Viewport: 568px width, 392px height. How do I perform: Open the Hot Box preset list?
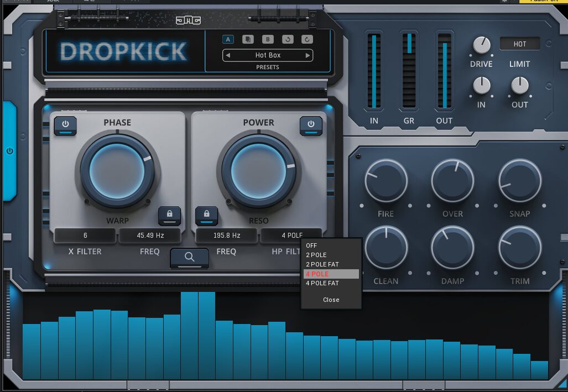coord(268,55)
